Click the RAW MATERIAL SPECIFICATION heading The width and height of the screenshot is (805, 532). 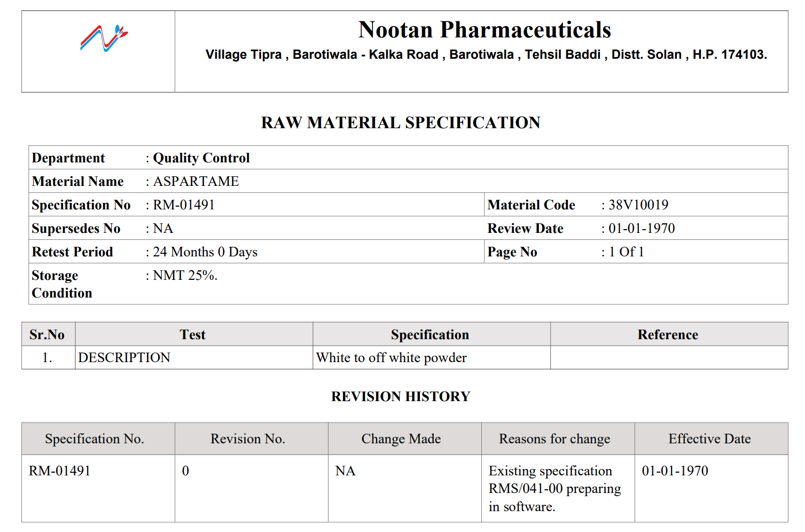click(401, 122)
